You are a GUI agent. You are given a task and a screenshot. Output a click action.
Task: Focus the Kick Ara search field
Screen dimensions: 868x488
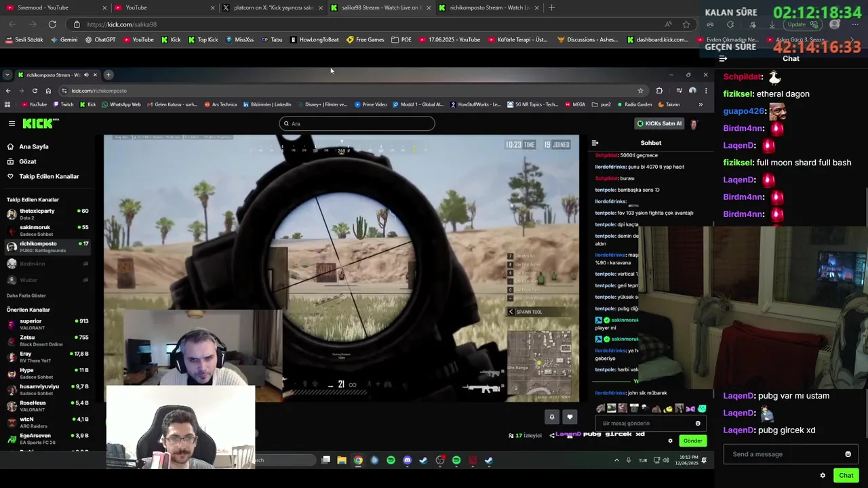(x=357, y=123)
